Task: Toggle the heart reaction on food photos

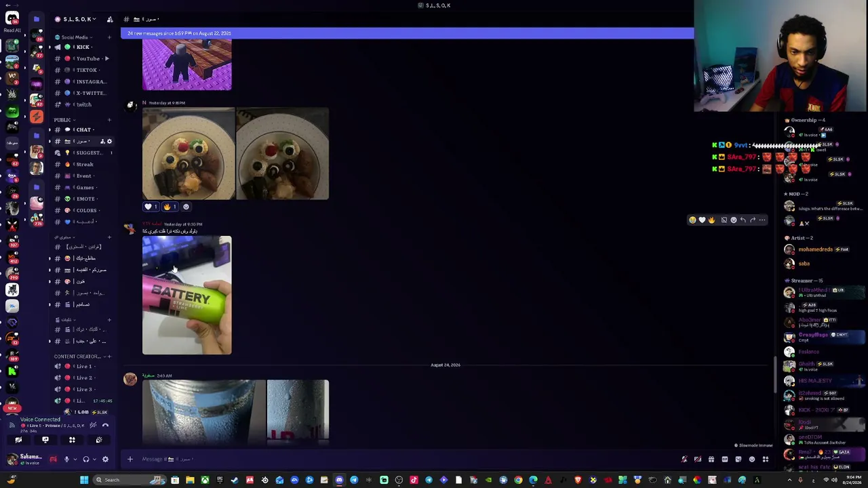Action: pos(151,207)
